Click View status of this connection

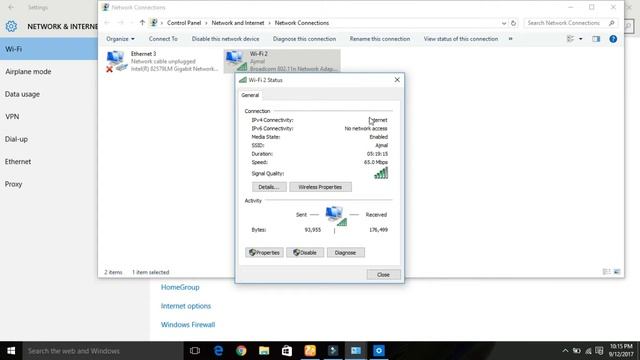(x=461, y=39)
